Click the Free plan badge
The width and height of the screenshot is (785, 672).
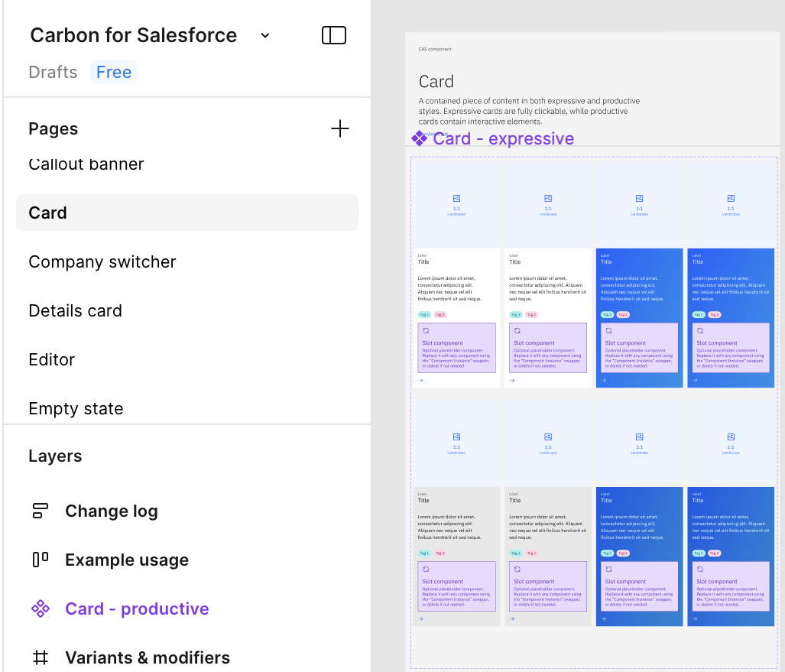tap(114, 72)
